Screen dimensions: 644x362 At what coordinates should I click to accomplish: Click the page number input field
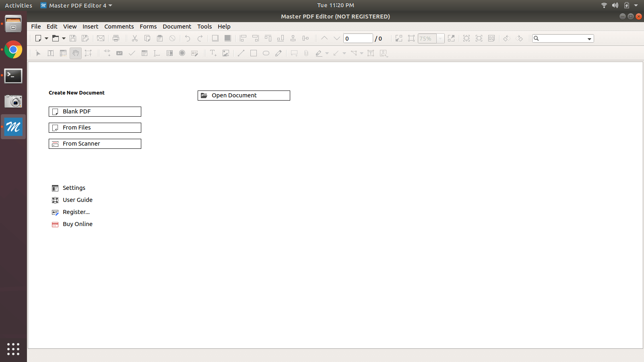pos(358,38)
